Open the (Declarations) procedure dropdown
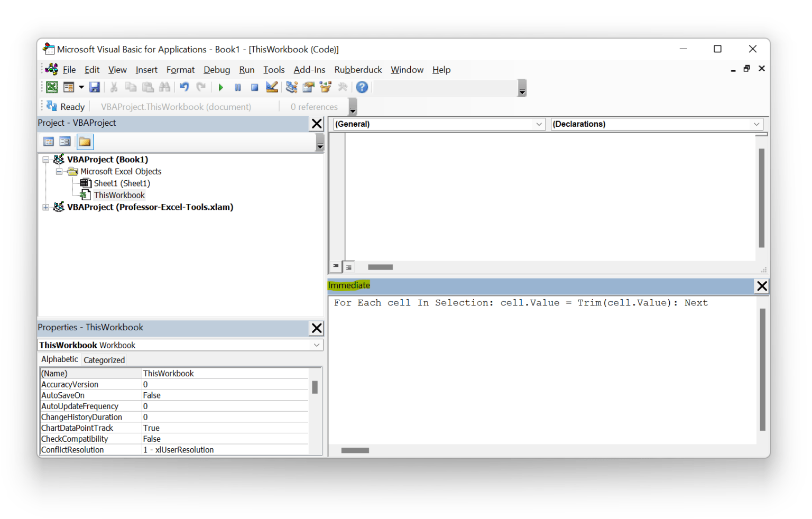The width and height of the screenshot is (812, 519). [756, 124]
